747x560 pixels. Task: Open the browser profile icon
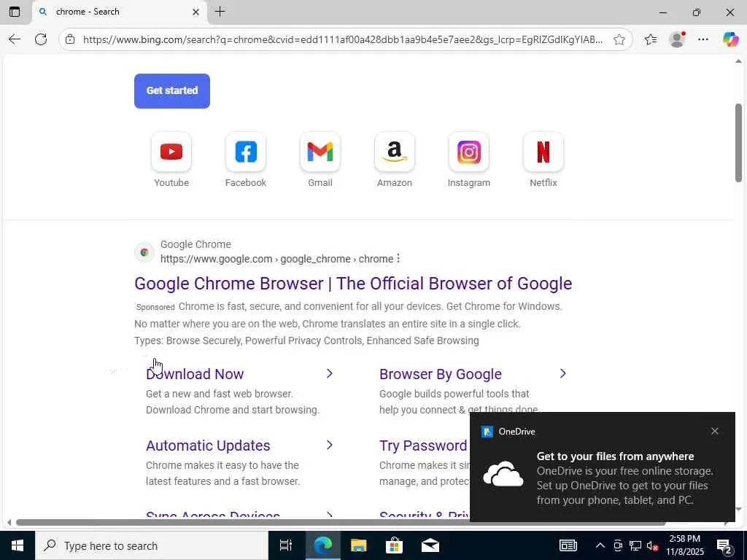pyautogui.click(x=677, y=39)
